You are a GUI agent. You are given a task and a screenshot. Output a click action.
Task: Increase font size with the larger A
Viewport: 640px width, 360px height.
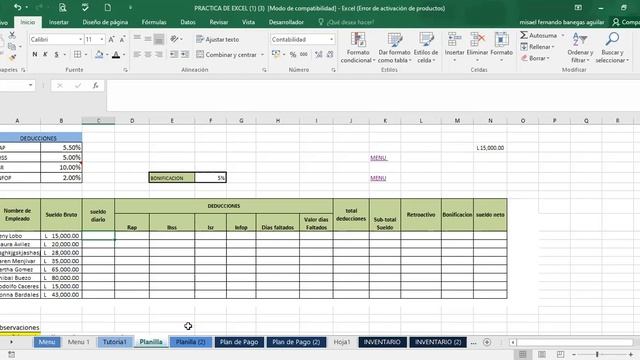(111, 40)
